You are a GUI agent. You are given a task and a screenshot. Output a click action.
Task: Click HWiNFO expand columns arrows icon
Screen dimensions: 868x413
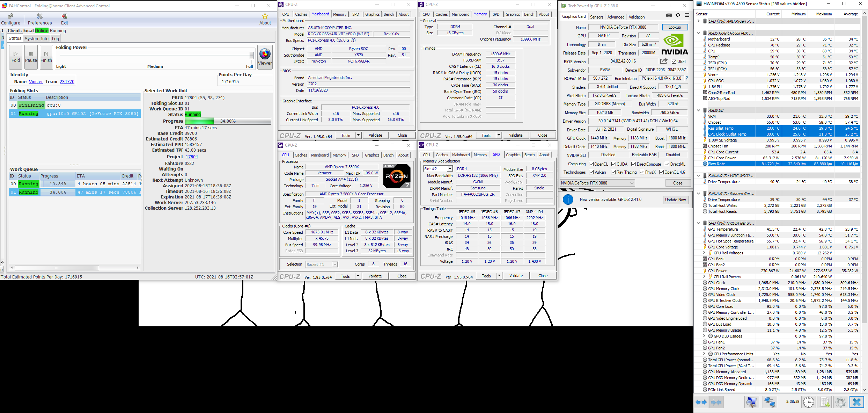pyautogui.click(x=701, y=402)
